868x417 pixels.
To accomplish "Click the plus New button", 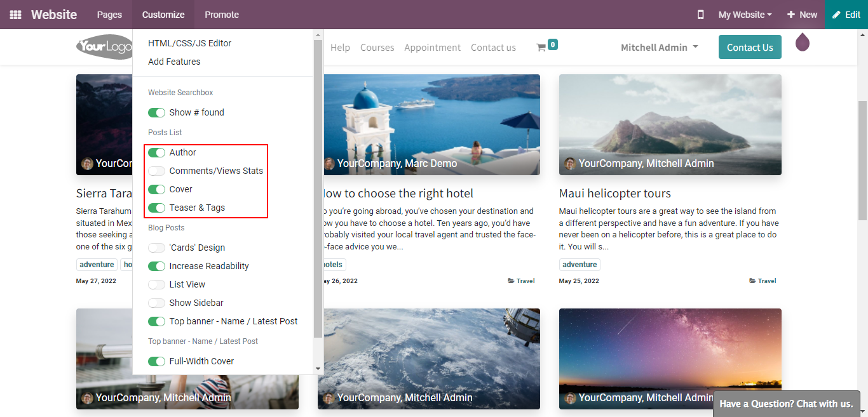I will pos(802,15).
